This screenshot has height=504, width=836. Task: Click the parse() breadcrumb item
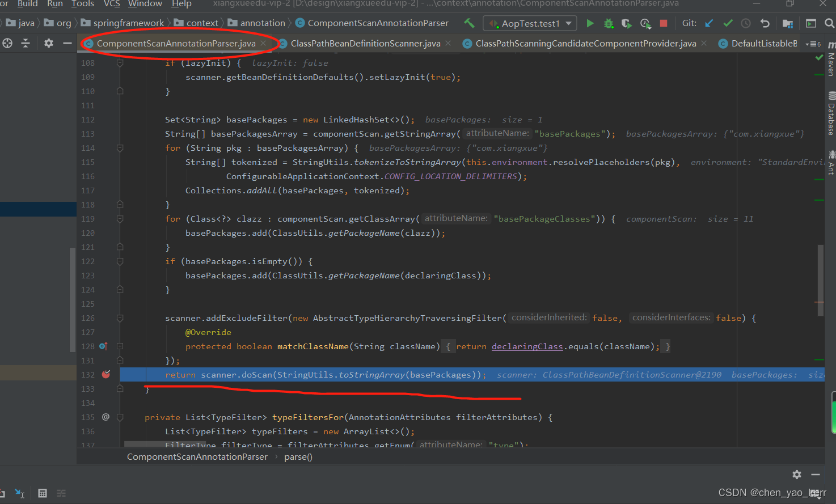(x=298, y=457)
